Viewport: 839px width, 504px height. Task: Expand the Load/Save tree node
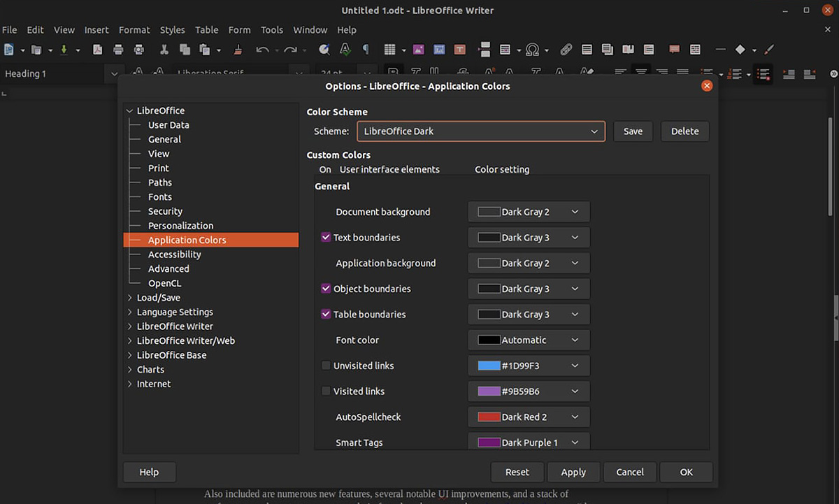coord(130,298)
